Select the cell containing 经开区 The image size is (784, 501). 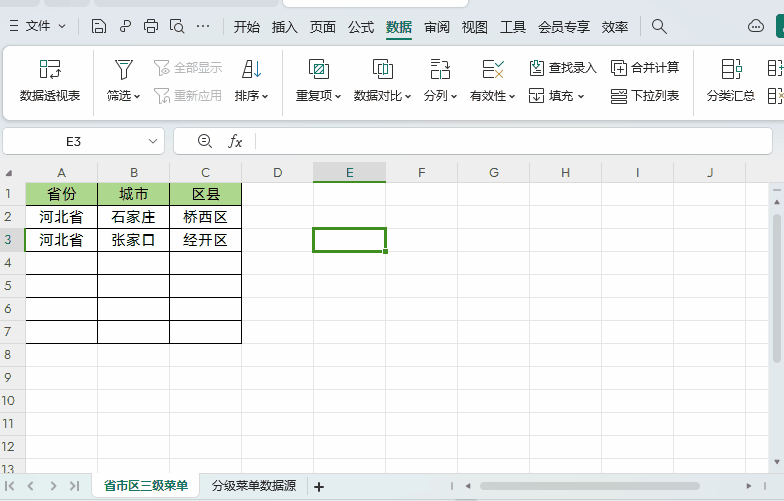(206, 240)
